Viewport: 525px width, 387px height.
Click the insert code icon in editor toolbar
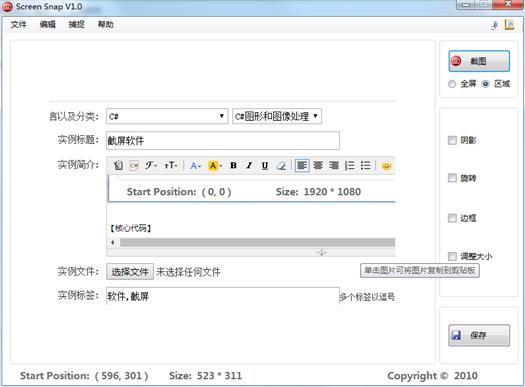point(134,165)
